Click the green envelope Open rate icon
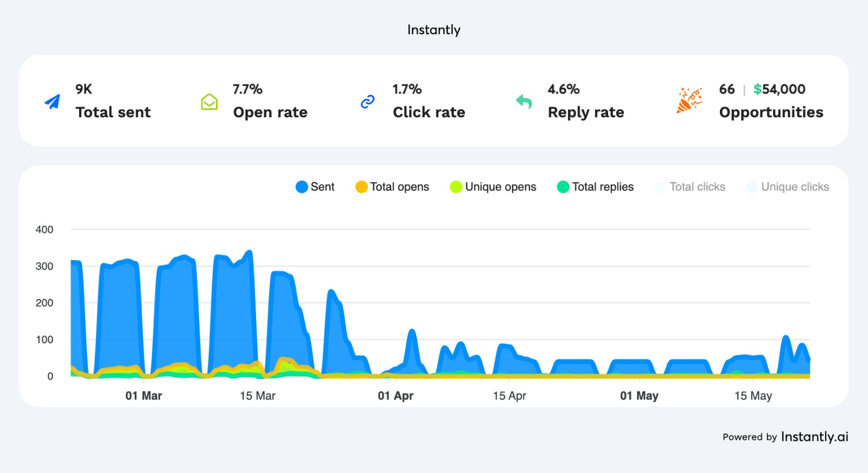 tap(209, 102)
